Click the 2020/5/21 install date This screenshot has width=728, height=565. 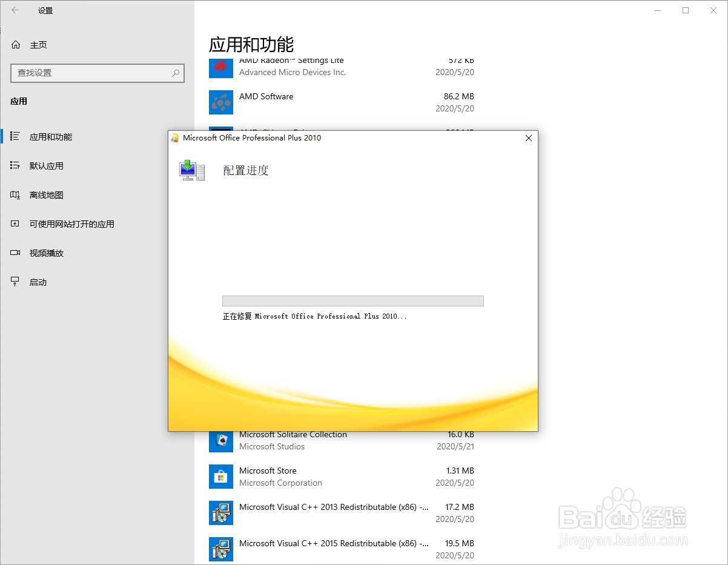tap(455, 446)
